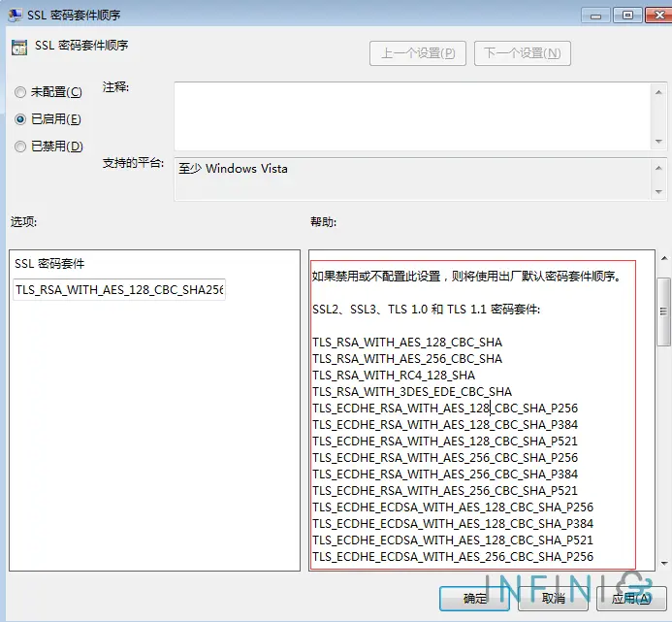672x622 pixels.
Task: Click the line TLS_RSA_WITH_AES_256_CBC_SHA in help
Action: point(407,359)
